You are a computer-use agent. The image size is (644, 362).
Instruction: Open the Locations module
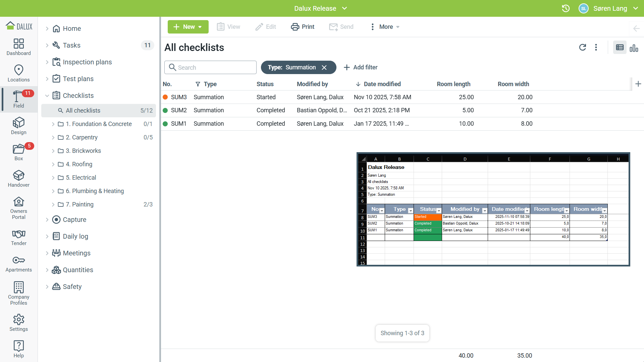tap(19, 73)
